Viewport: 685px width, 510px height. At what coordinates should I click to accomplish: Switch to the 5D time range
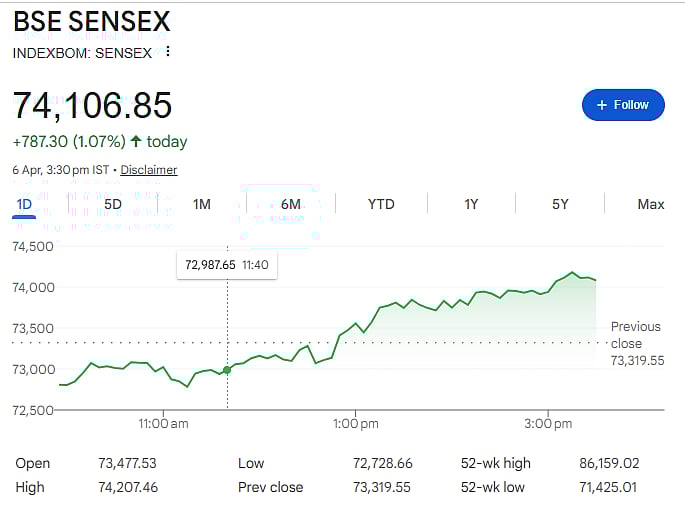coord(113,204)
